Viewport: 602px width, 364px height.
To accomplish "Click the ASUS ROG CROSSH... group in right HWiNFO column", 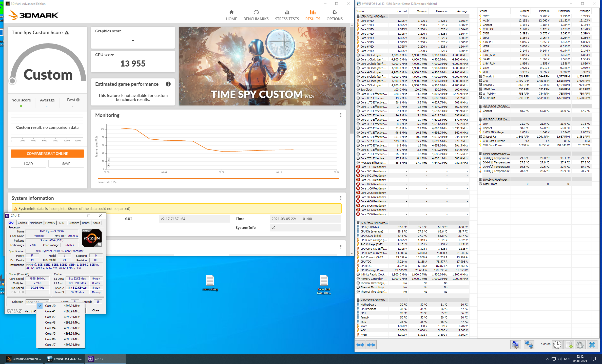I will pyautogui.click(x=496, y=106).
